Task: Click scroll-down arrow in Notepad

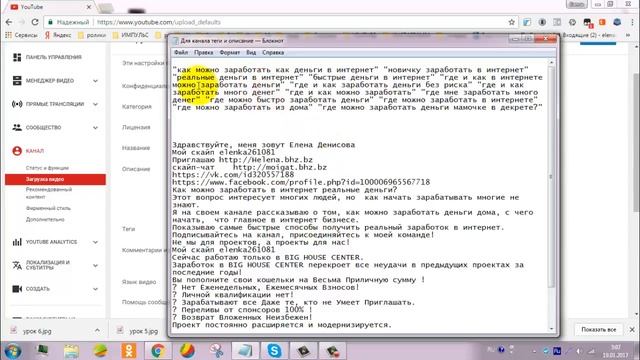Action: coord(551,329)
